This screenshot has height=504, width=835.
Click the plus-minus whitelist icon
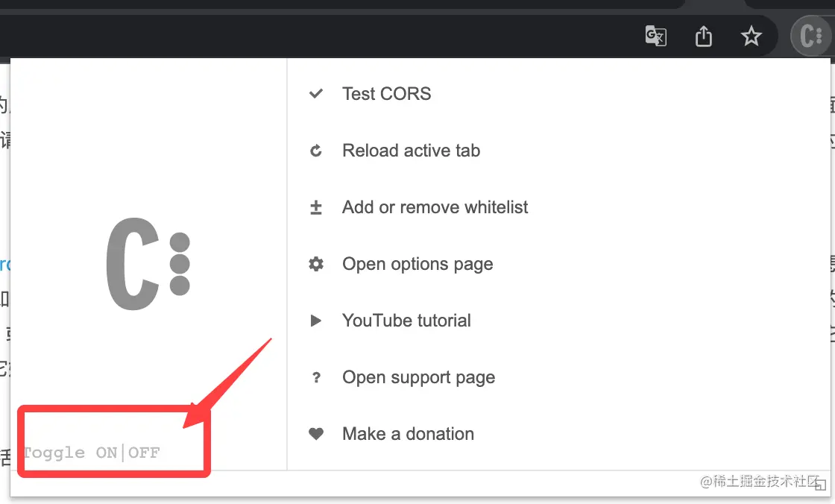316,207
